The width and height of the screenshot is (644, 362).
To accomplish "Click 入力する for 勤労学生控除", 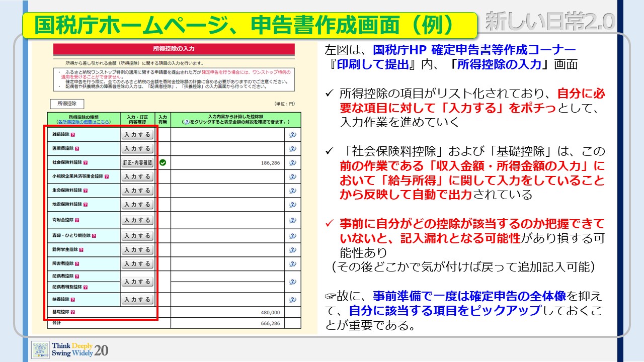I will pyautogui.click(x=137, y=250).
